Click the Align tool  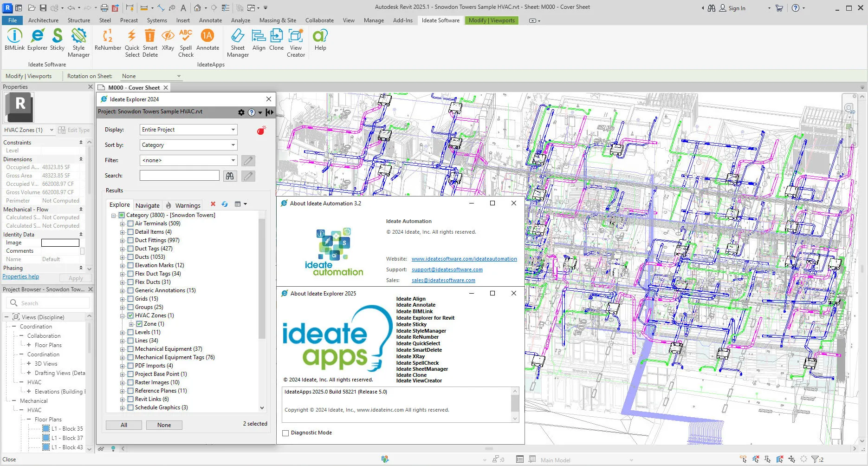pyautogui.click(x=259, y=40)
